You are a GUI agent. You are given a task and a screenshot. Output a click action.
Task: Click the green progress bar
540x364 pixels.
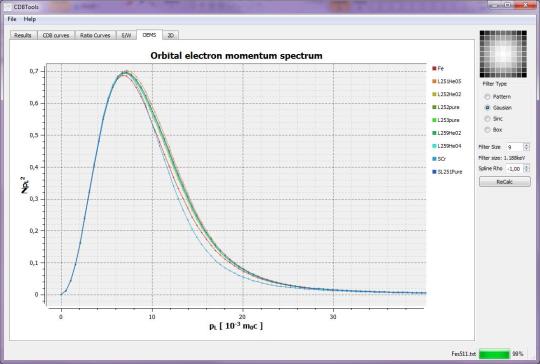(x=494, y=354)
